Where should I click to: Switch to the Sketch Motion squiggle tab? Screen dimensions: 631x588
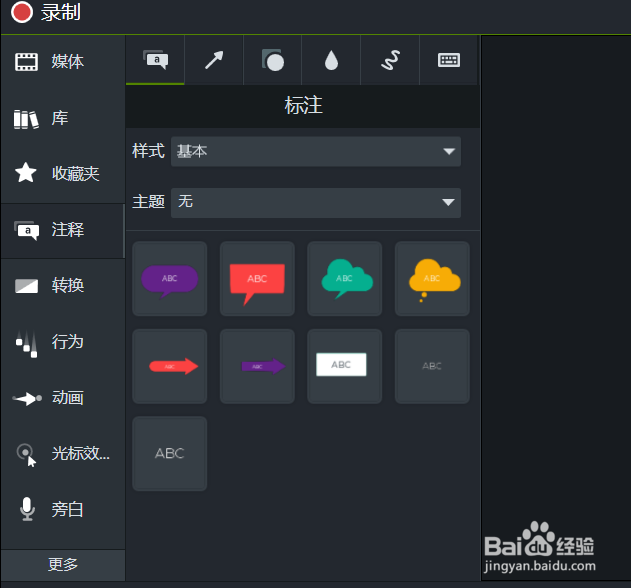(x=390, y=60)
